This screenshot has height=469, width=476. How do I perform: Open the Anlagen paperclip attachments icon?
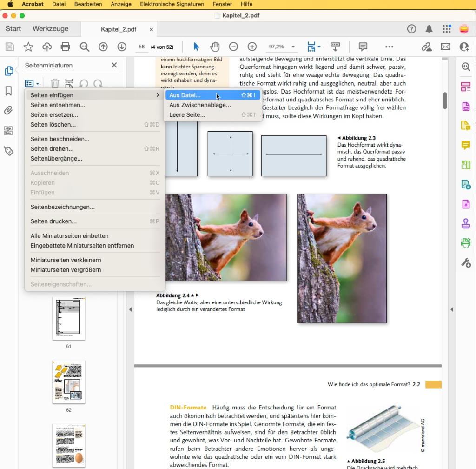click(9, 110)
